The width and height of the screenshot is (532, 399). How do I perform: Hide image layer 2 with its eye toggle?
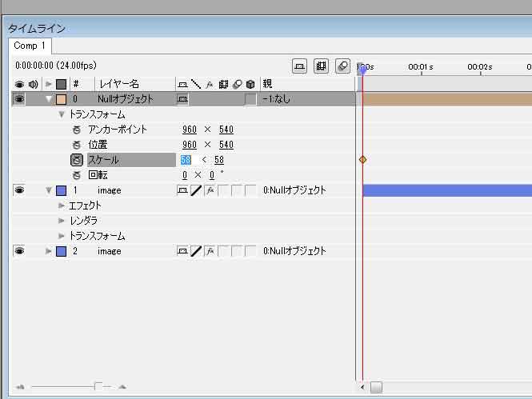point(19,251)
